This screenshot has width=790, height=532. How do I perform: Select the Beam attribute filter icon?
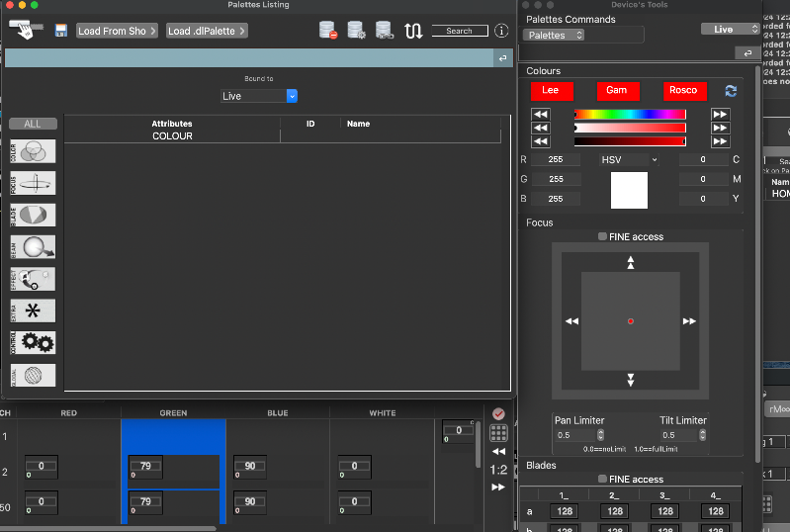[x=33, y=247]
